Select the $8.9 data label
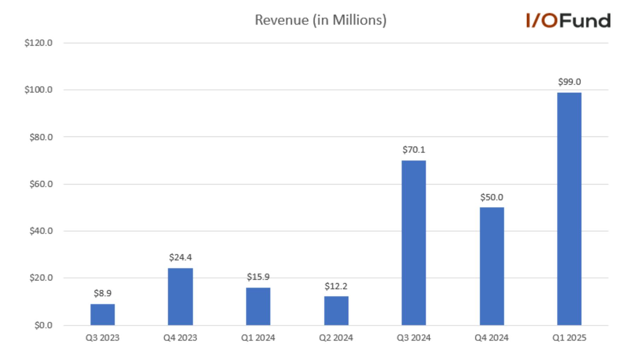 click(x=102, y=293)
